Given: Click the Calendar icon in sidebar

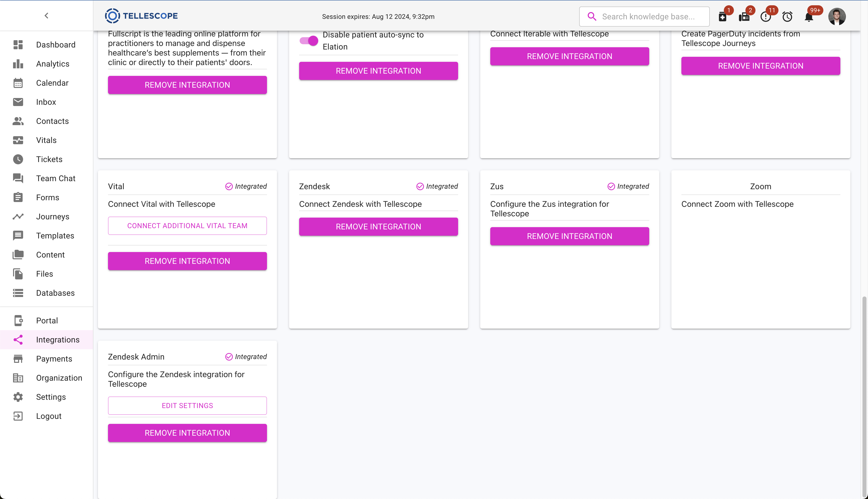Looking at the screenshot, I should 18,83.
